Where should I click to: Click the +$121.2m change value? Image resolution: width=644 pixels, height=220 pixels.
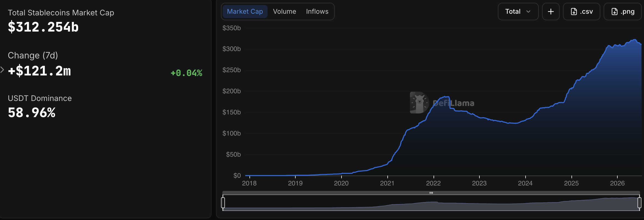(x=40, y=71)
